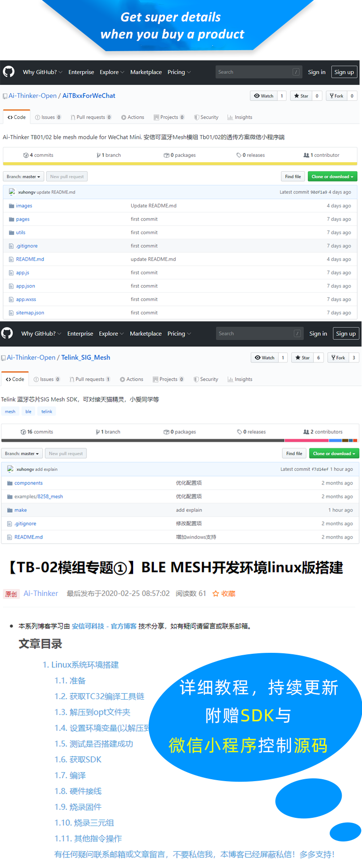Viewport: 362px width, 868px height.
Task: Click the components folder icon in Telink_SIG_Mesh
Action: tap(10, 483)
